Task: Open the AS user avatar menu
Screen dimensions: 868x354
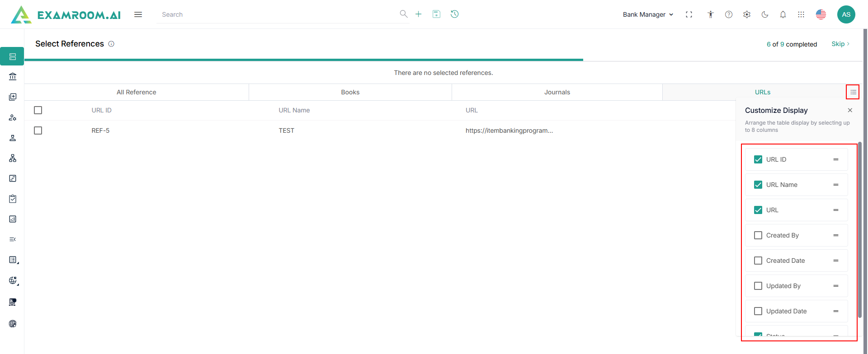Action: click(x=846, y=14)
